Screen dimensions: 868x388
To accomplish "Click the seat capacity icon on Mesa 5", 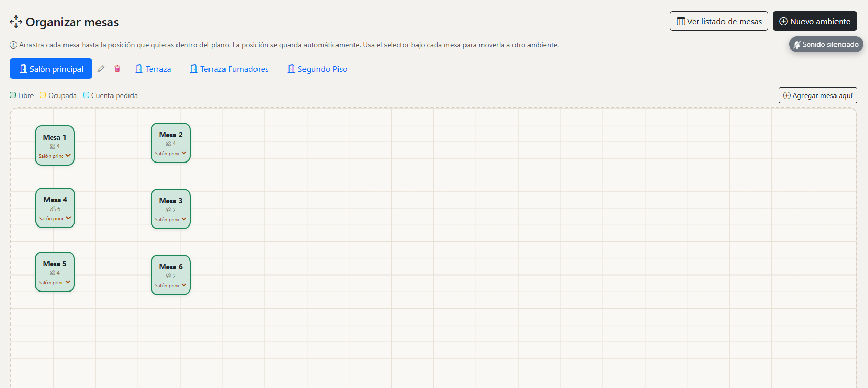I will point(52,273).
